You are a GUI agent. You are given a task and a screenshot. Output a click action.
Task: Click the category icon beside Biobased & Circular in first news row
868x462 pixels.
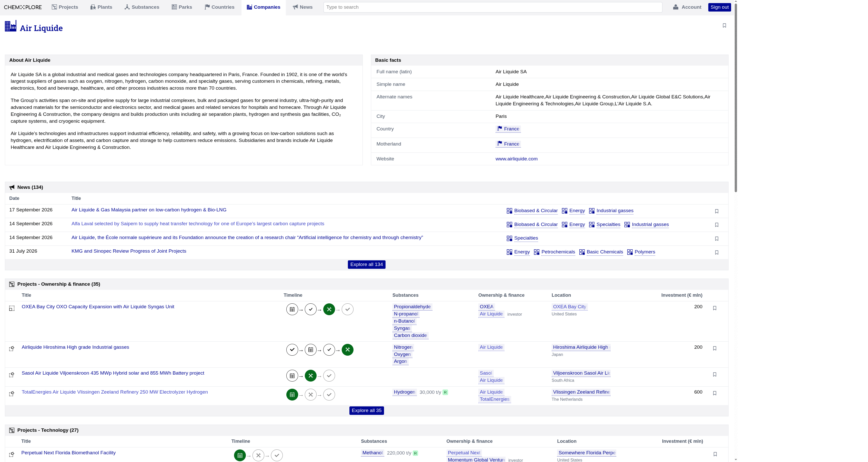click(509, 211)
